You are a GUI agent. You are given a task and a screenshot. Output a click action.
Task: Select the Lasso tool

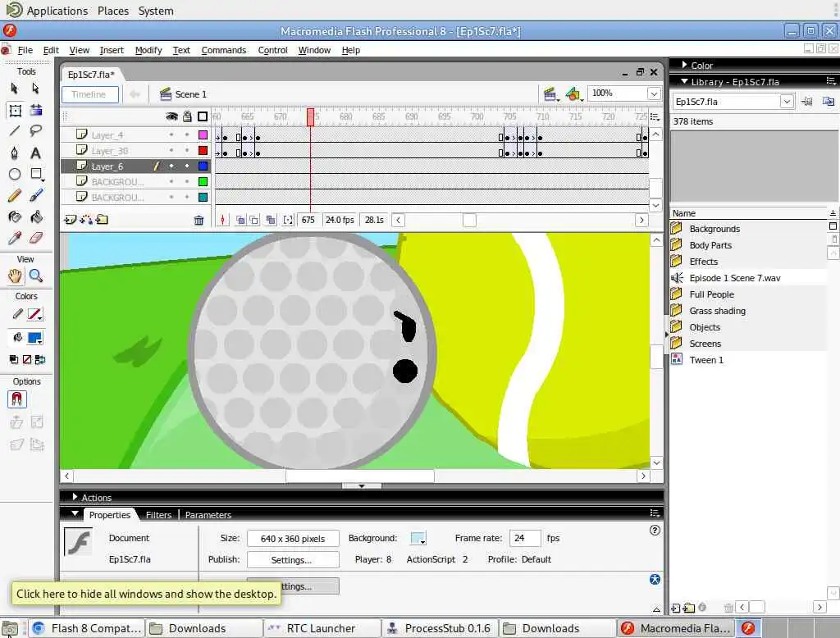[x=36, y=130]
